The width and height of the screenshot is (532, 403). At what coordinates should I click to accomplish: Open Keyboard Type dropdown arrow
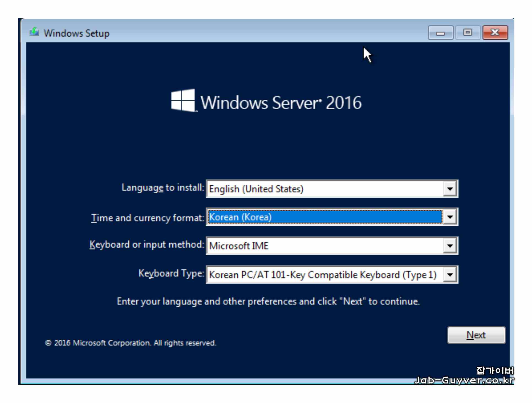point(450,275)
